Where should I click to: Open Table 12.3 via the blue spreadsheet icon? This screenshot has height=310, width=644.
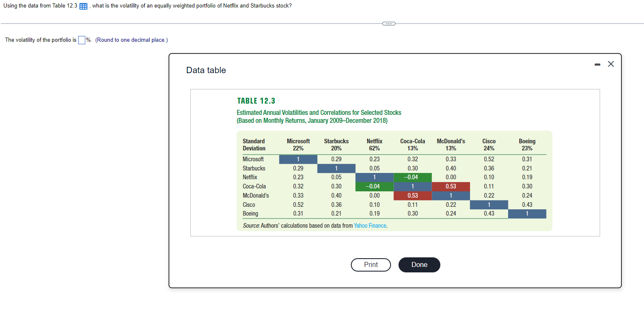[x=82, y=6]
